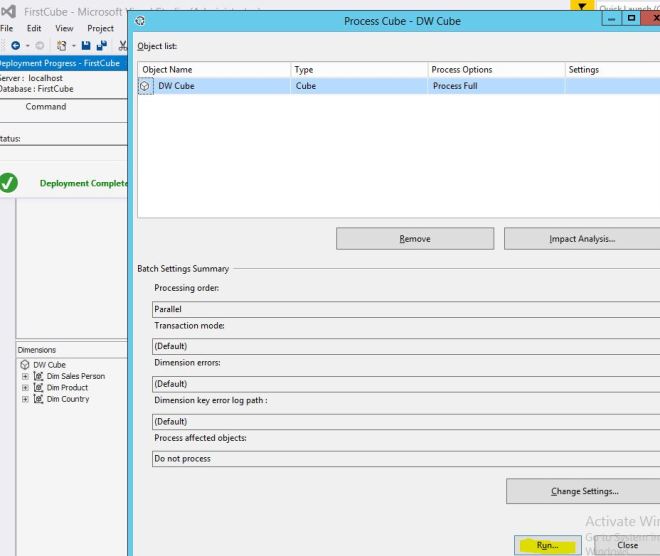Open the File menu
660x556 pixels.
tap(6, 29)
